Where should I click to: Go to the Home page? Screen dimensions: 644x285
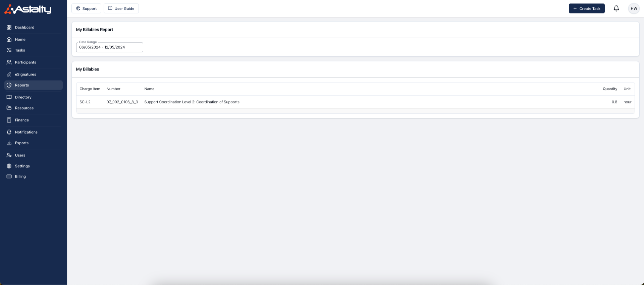coord(20,40)
